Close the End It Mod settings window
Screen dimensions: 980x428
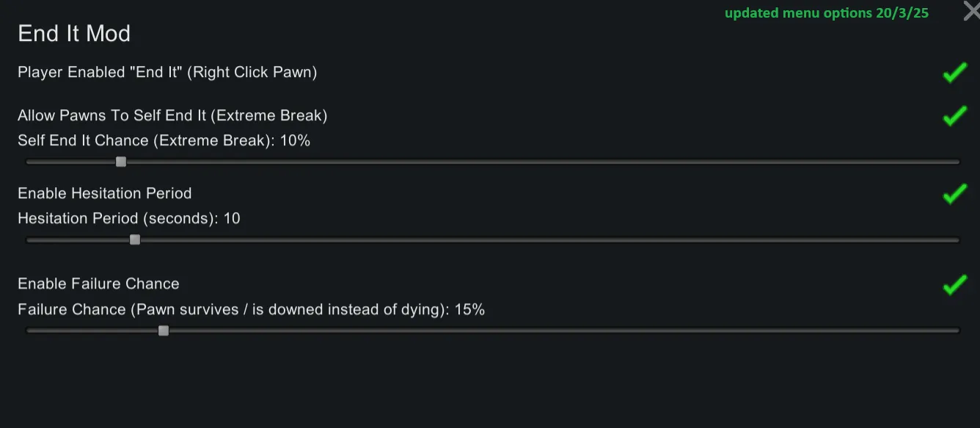(971, 12)
